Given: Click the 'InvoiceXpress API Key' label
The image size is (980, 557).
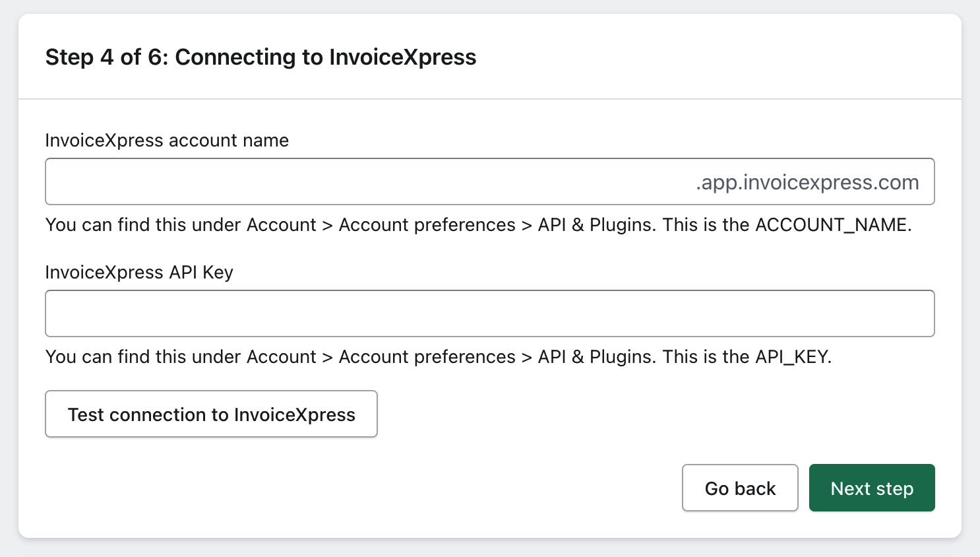Looking at the screenshot, I should (x=139, y=273).
